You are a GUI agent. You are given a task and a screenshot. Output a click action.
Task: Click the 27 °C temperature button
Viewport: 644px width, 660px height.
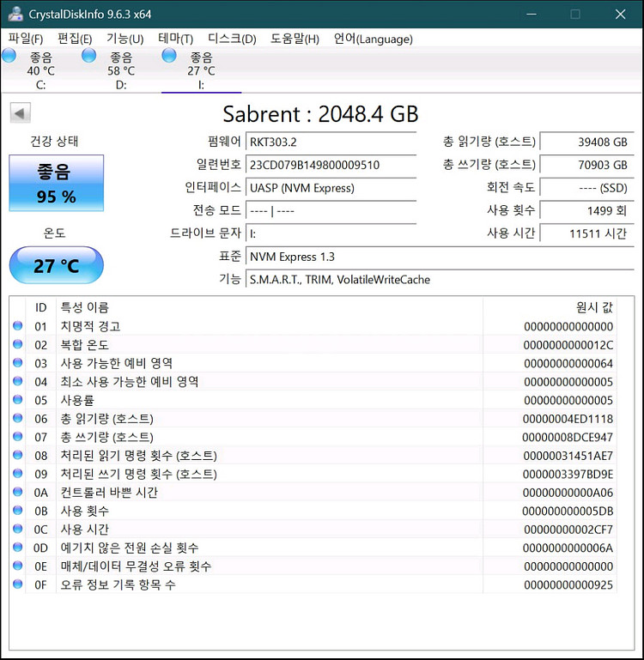(57, 265)
